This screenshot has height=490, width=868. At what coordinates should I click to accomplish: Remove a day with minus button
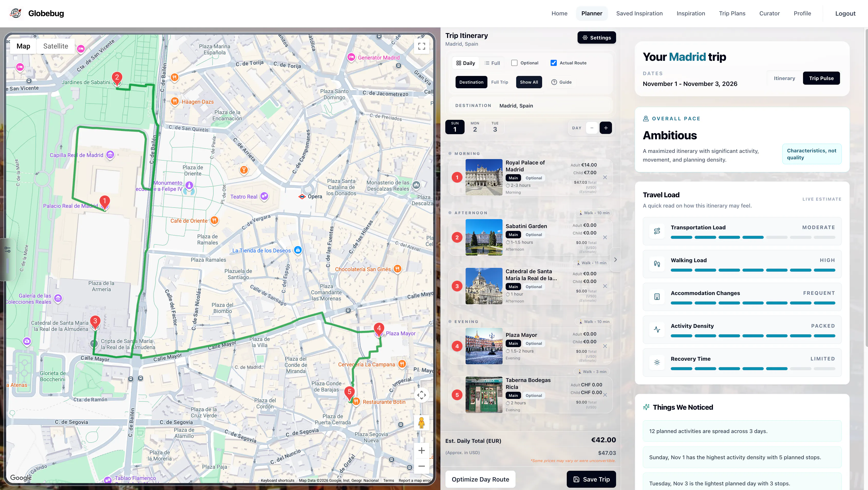pos(592,128)
